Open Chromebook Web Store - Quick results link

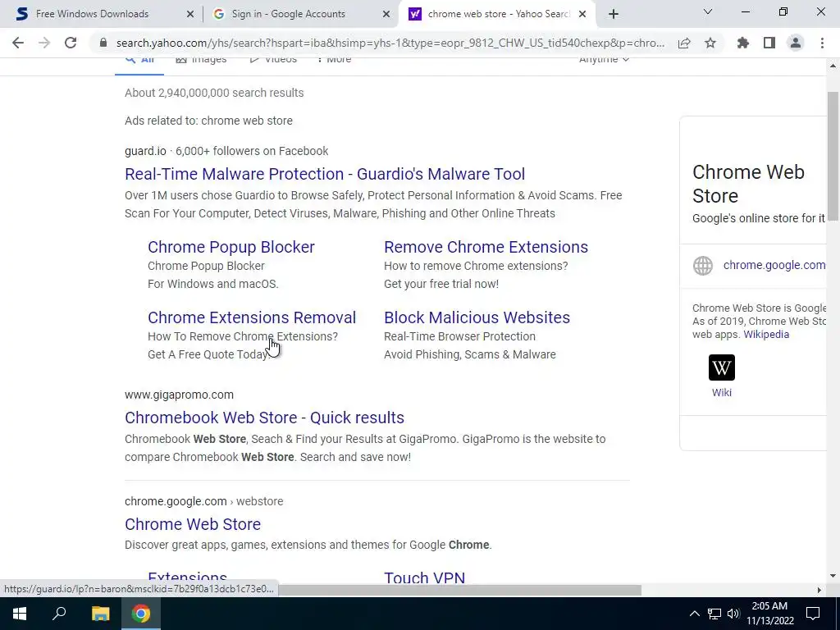(265, 418)
